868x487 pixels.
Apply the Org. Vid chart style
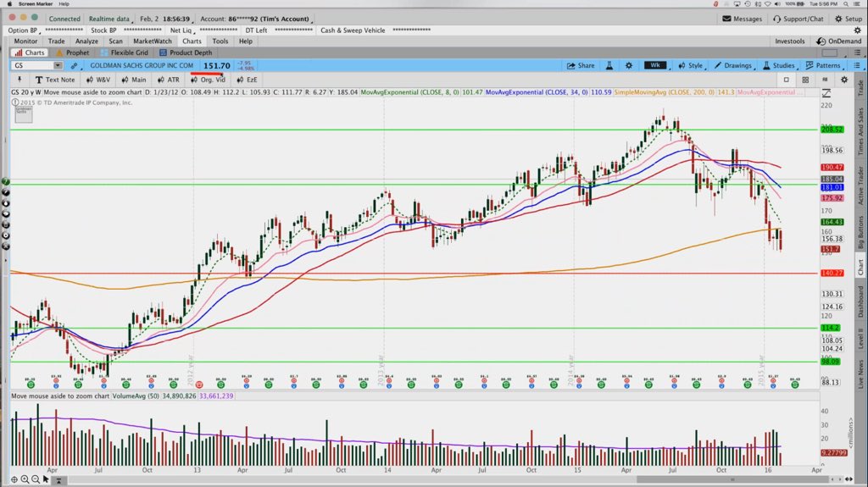coord(209,80)
